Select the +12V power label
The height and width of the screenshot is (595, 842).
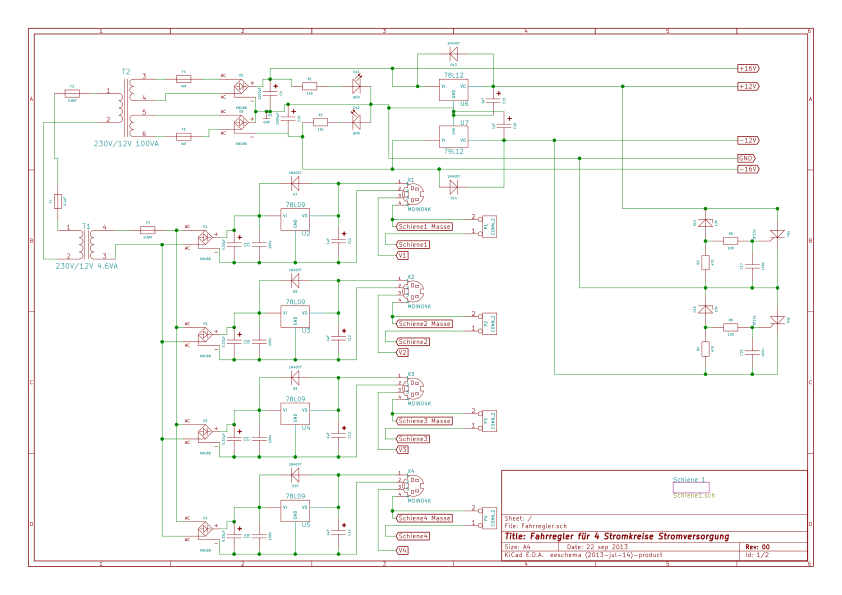pyautogui.click(x=748, y=86)
